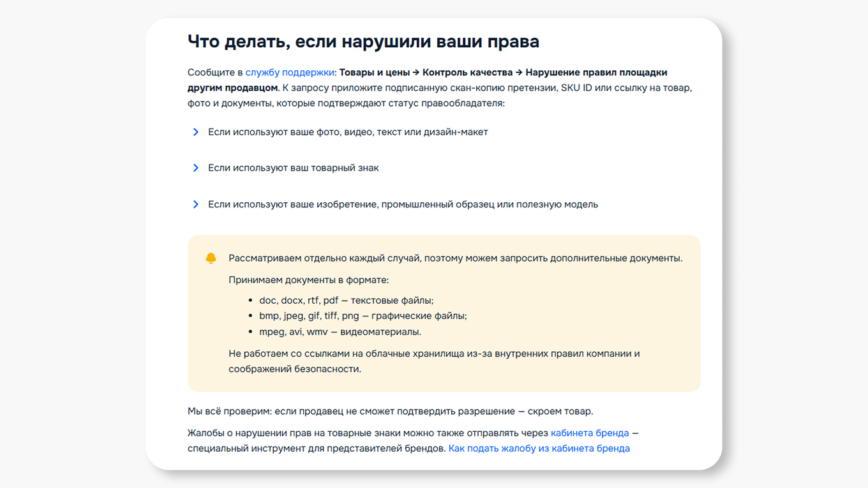Click the bell icon in the yellow notice box
This screenshot has width=868, height=488.
211,257
